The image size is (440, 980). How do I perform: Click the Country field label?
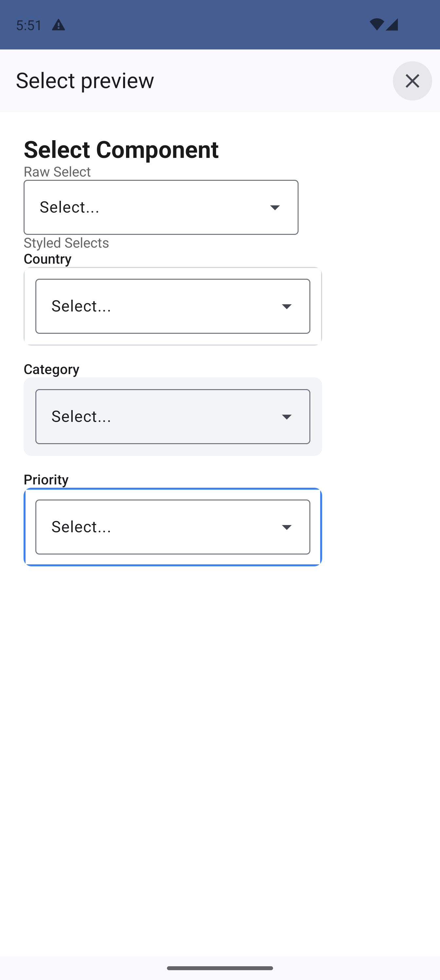point(47,259)
